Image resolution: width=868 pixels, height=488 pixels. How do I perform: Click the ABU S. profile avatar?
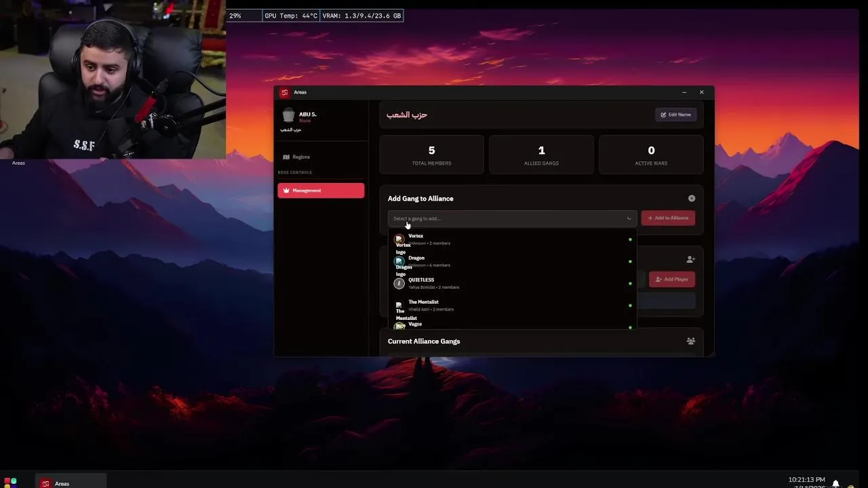pos(288,115)
